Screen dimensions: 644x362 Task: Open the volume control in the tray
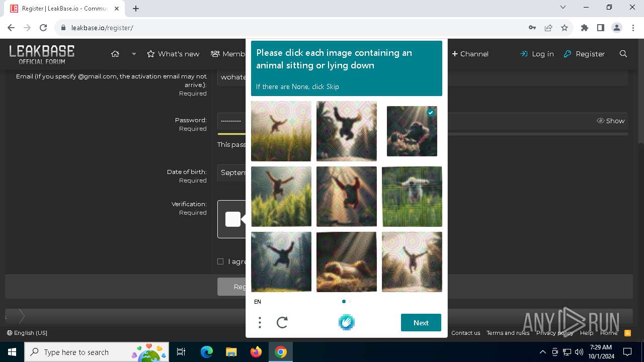(579, 352)
